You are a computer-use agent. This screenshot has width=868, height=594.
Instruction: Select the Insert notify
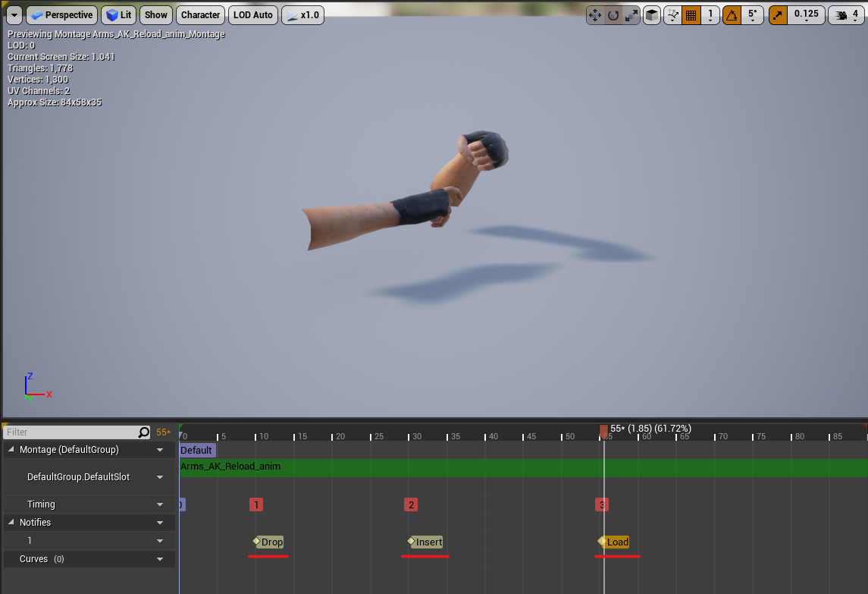[x=425, y=542]
